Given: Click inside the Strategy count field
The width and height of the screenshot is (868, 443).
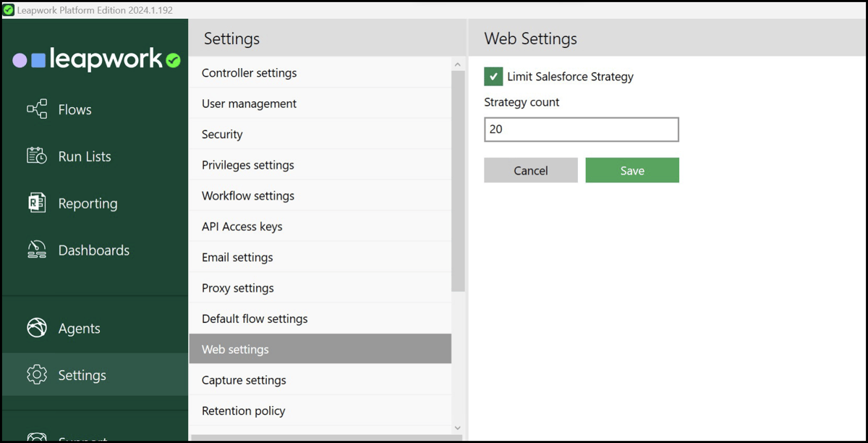Looking at the screenshot, I should tap(581, 129).
